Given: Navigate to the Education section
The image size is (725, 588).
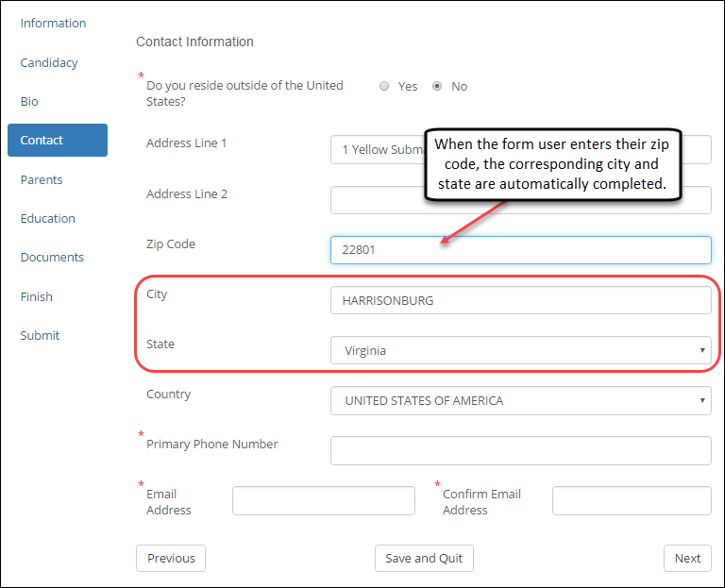Looking at the screenshot, I should (48, 218).
